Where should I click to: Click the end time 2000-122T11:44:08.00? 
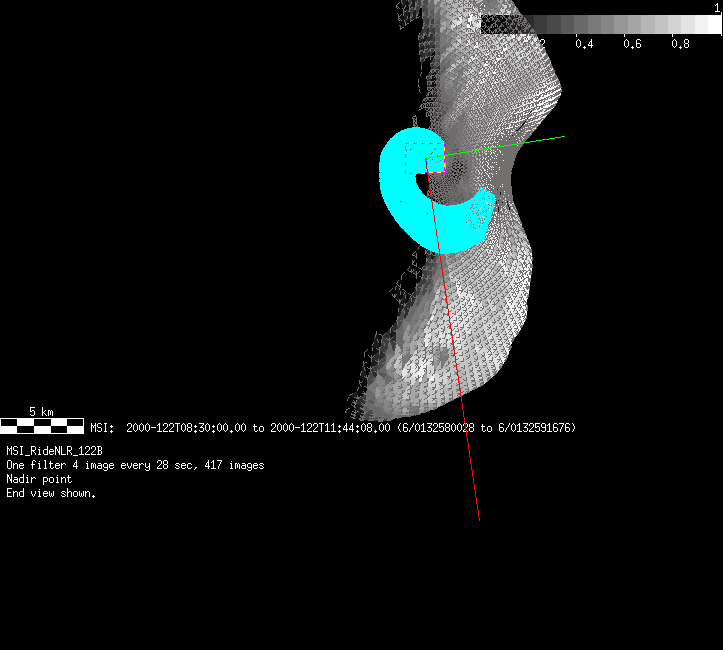330,428
